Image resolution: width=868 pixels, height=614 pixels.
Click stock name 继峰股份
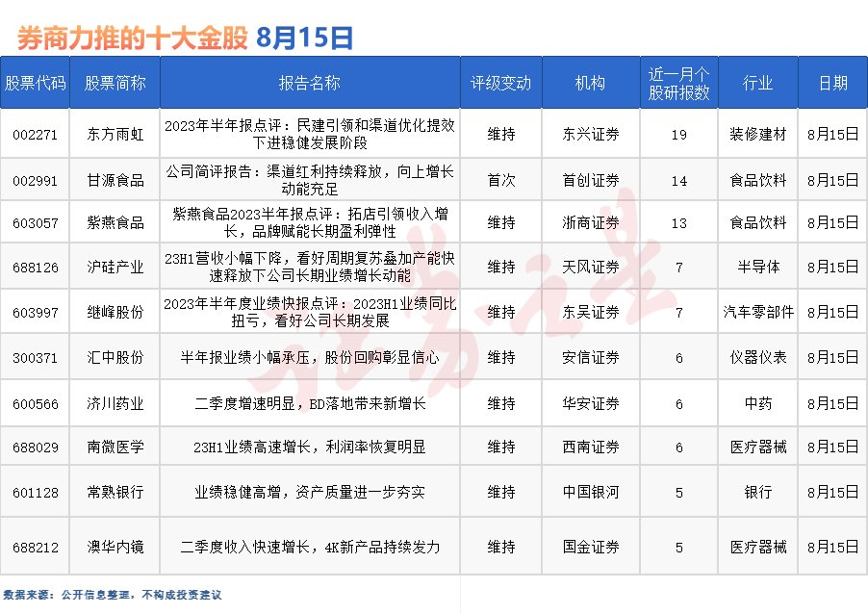pos(115,312)
